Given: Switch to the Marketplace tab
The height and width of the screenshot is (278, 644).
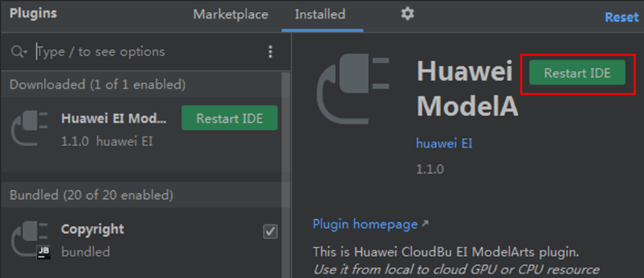Looking at the screenshot, I should 230,15.
